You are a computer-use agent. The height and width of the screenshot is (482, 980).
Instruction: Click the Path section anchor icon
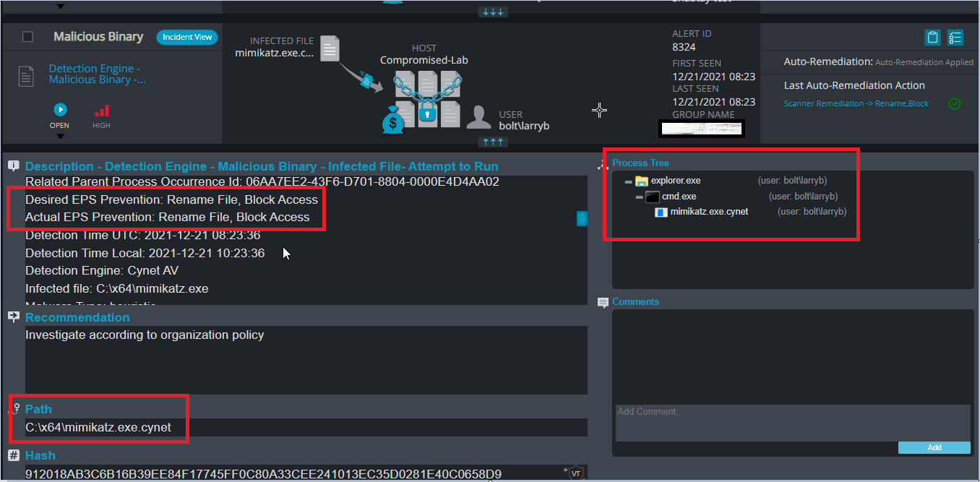14,409
